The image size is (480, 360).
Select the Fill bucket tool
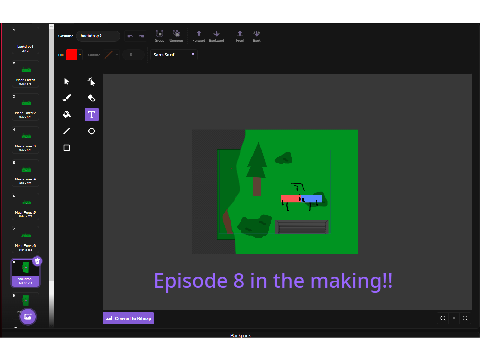(67, 115)
